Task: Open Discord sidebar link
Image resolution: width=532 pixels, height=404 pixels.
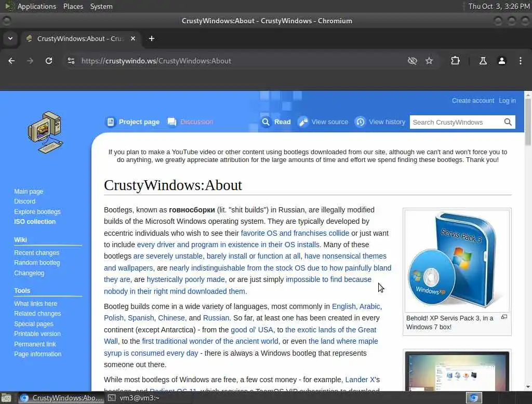Action: coord(24,201)
